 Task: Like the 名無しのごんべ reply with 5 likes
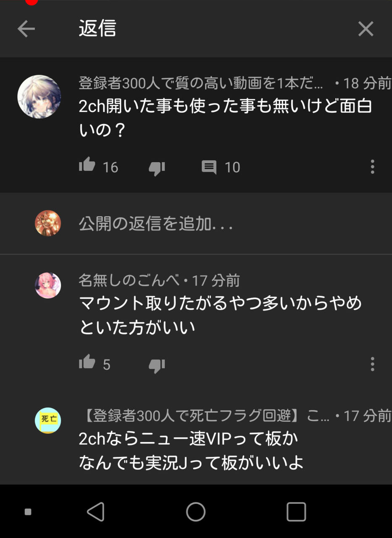tap(87, 362)
